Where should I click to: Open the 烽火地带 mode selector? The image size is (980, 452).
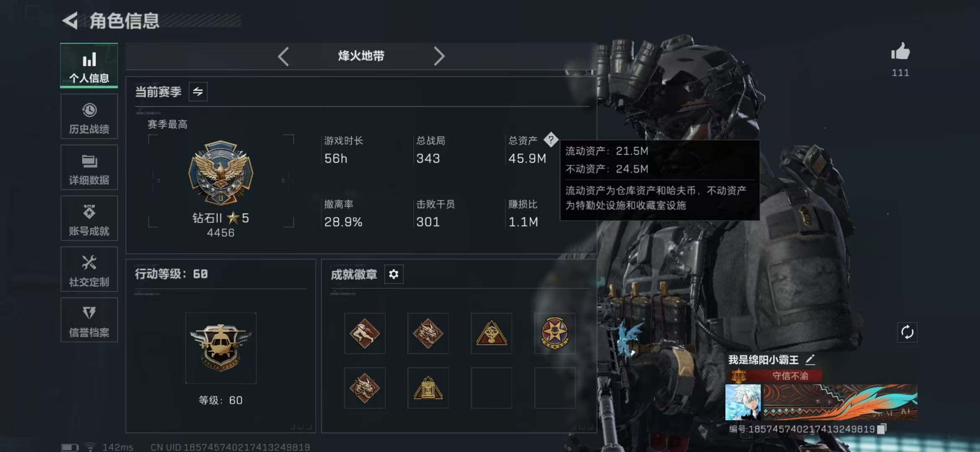click(361, 56)
